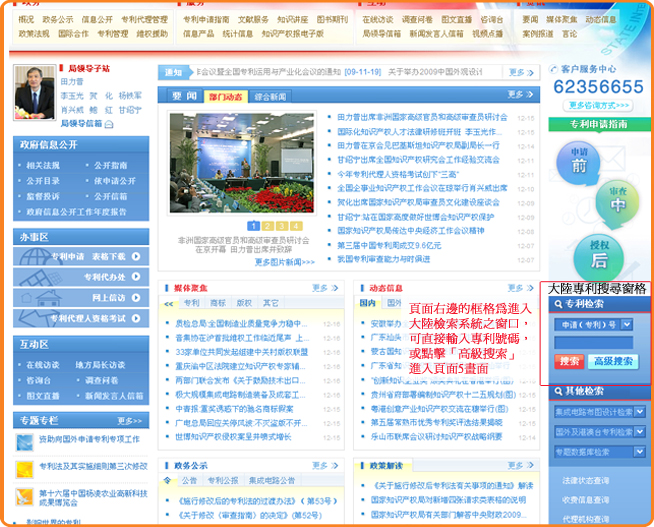This screenshot has width=654, height=527.
Task: Select 商标 tab under 媒体聚焦
Action: point(218,303)
